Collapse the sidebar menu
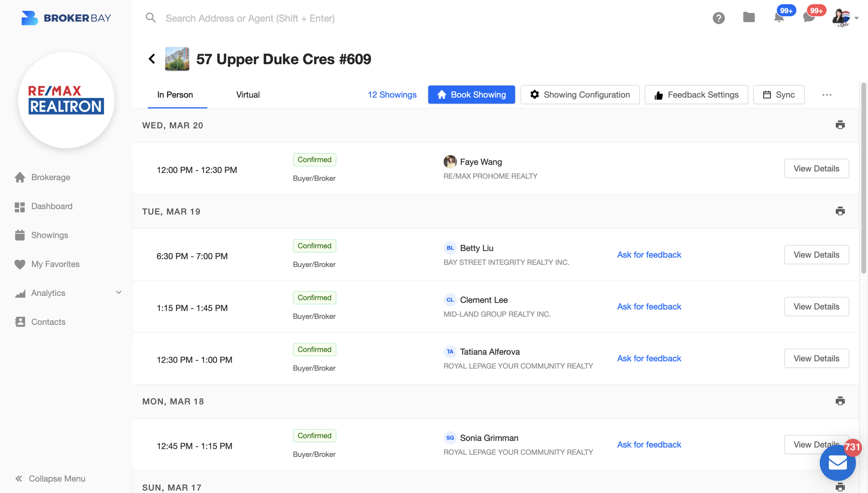 pyautogui.click(x=50, y=478)
